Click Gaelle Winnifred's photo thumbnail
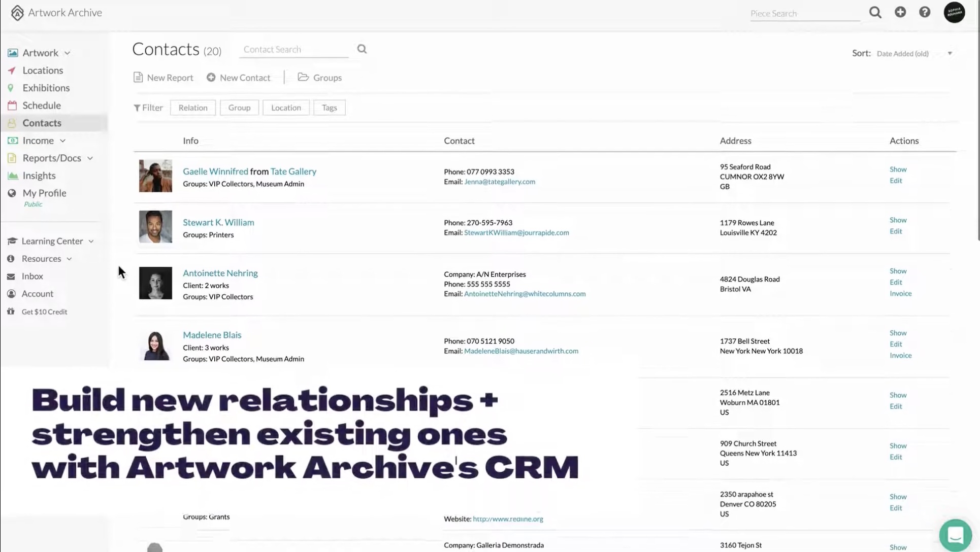 coord(155,176)
